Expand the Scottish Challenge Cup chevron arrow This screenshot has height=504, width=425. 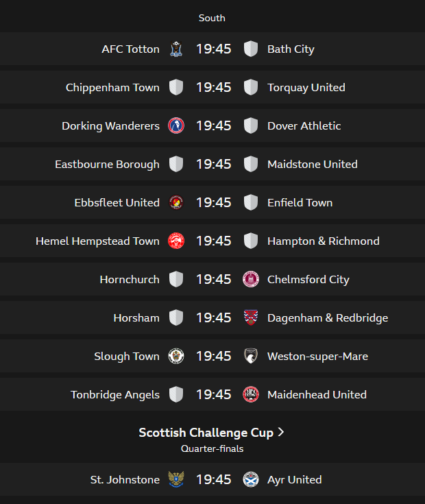[x=281, y=433]
